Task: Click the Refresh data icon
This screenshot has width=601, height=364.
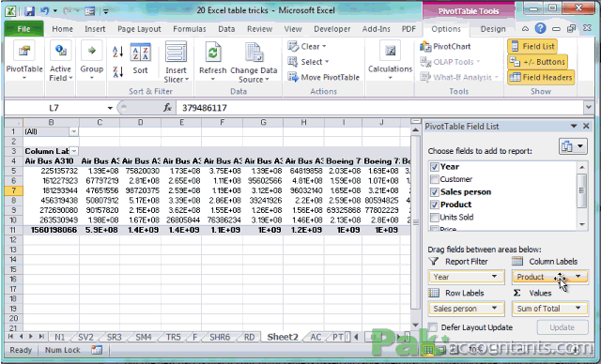Action: [x=213, y=52]
